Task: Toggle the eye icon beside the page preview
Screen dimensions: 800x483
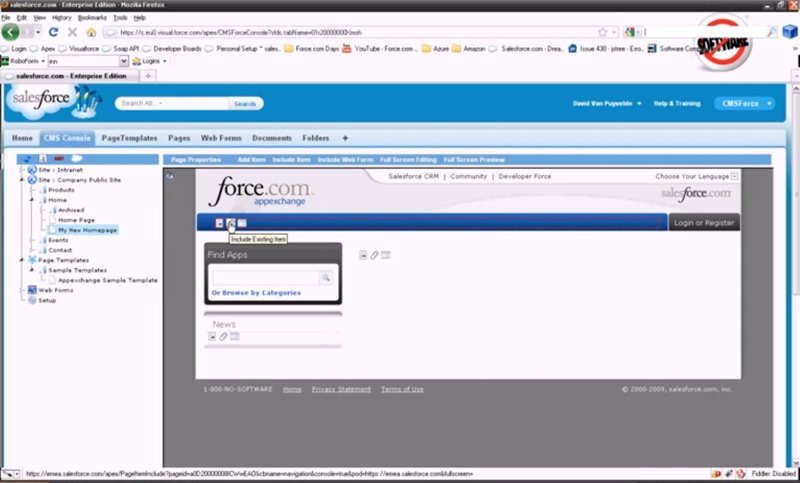Action: point(170,176)
